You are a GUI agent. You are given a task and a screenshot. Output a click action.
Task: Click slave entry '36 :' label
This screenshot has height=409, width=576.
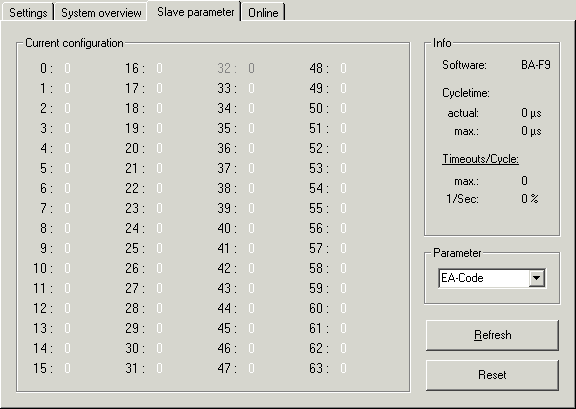coord(227,148)
